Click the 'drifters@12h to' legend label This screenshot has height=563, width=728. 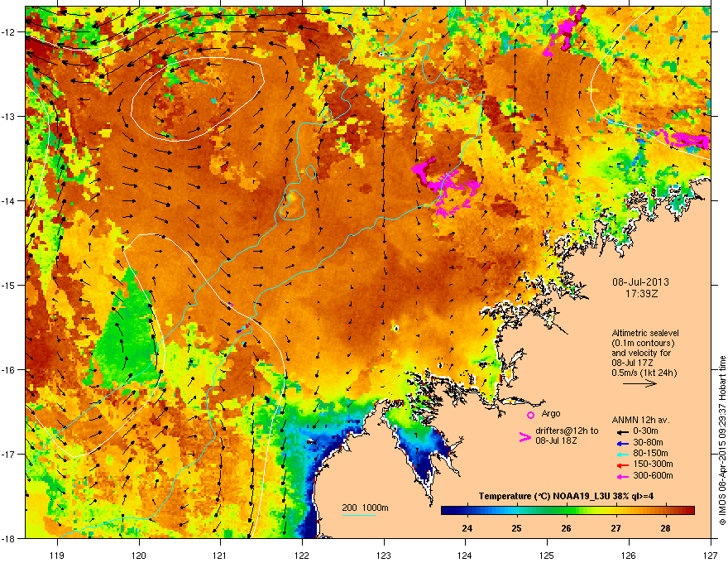pyautogui.click(x=567, y=431)
